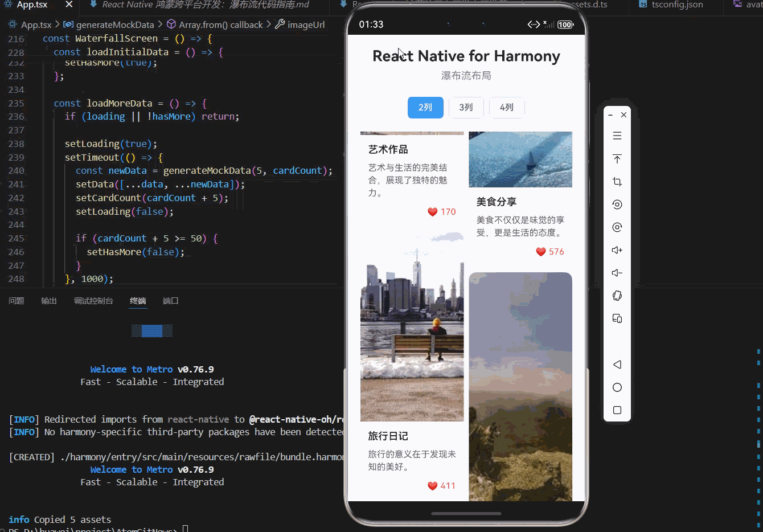The height and width of the screenshot is (532, 763).
Task: Click the phone clock 01:33
Action: (x=371, y=24)
